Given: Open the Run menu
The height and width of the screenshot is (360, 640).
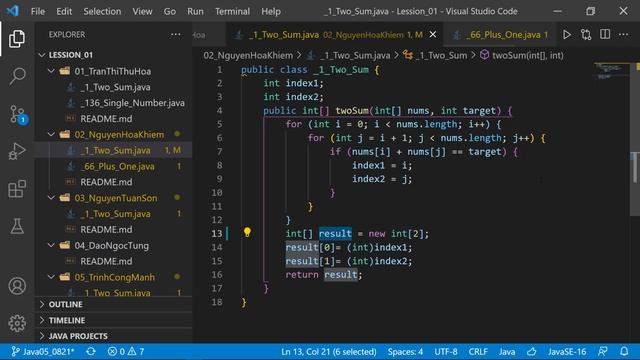Looking at the screenshot, I should click(195, 11).
